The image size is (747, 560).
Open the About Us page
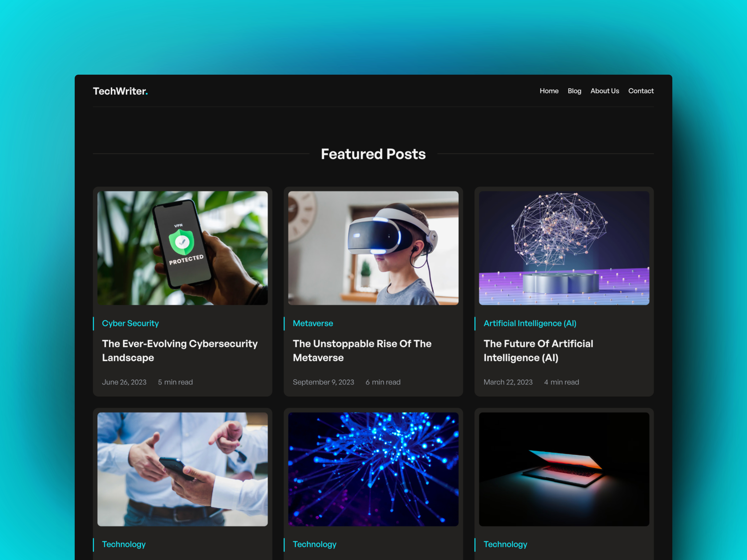(605, 91)
